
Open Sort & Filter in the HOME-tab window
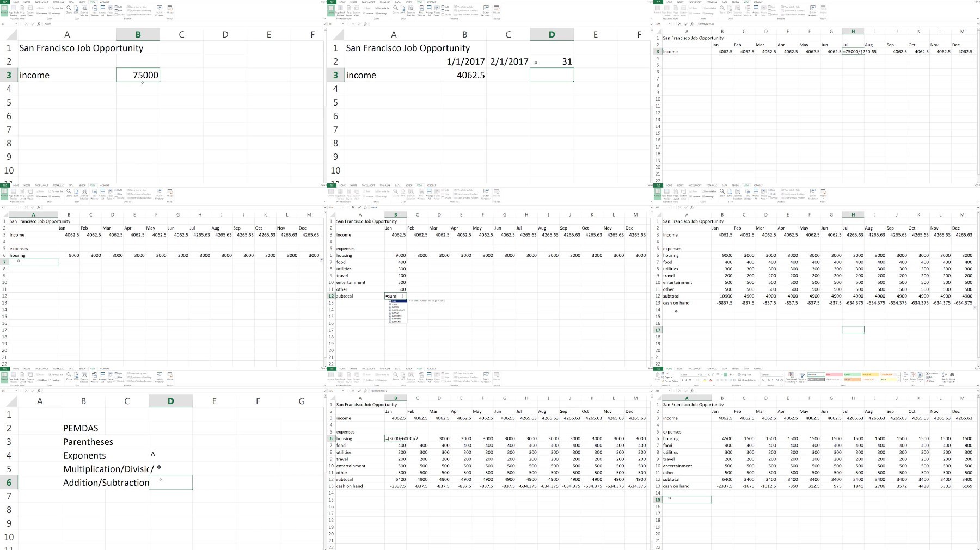[x=945, y=378]
